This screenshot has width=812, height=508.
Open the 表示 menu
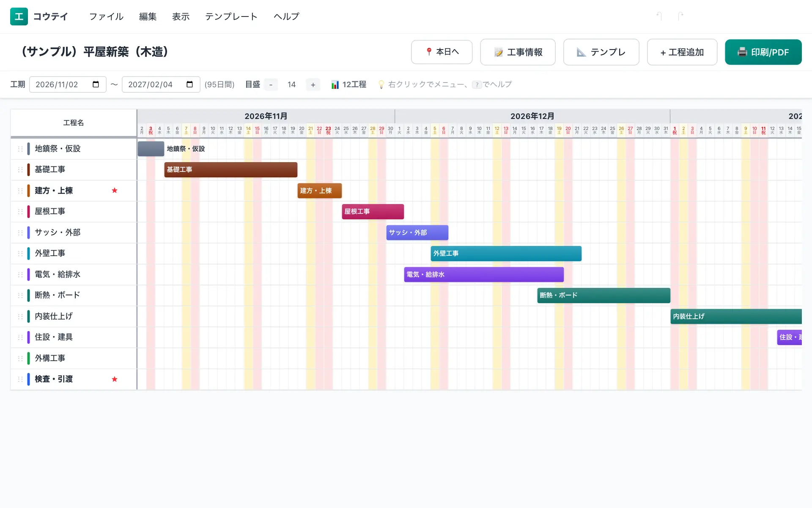click(x=181, y=17)
